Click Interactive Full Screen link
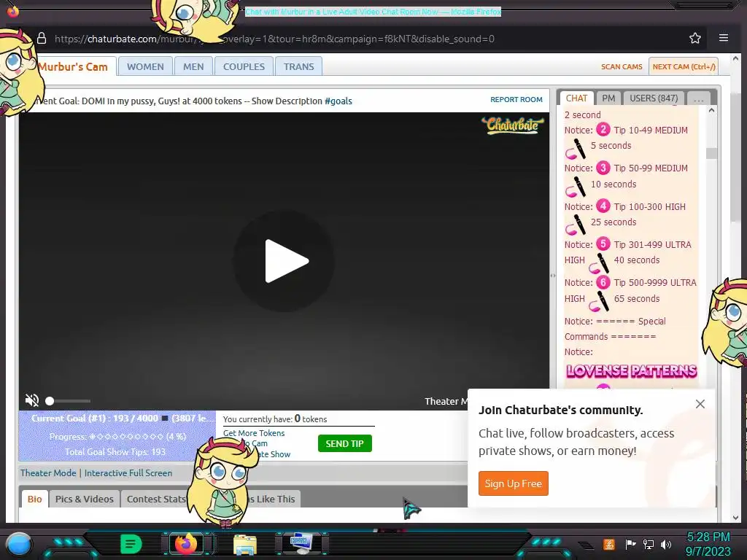The width and height of the screenshot is (747, 560). point(128,472)
